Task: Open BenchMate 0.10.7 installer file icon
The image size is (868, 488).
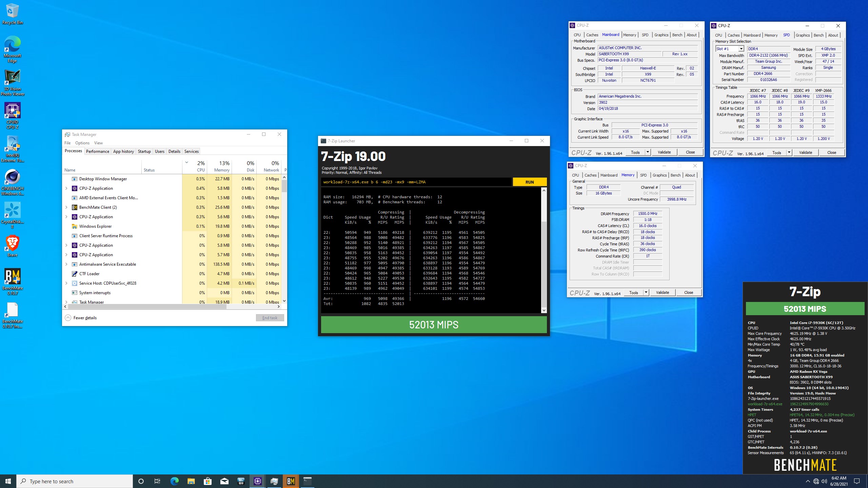Action: tap(13, 315)
